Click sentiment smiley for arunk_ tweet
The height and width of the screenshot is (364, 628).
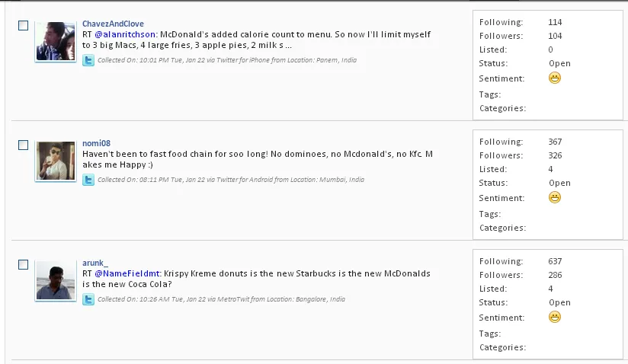point(555,318)
